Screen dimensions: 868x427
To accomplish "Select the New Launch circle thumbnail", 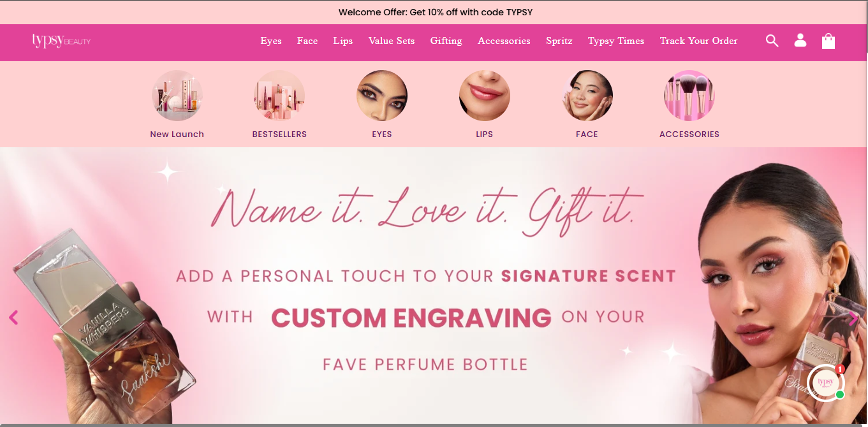I will [x=177, y=96].
